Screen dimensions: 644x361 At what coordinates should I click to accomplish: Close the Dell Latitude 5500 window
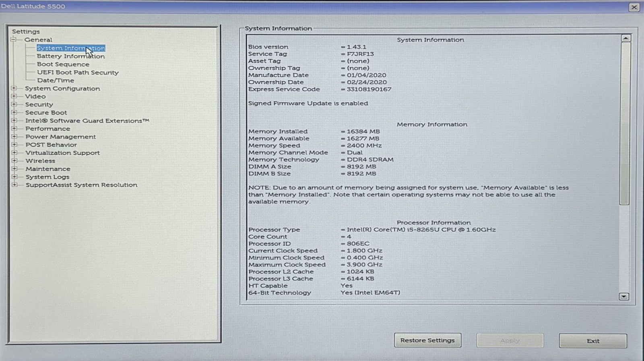(634, 7)
